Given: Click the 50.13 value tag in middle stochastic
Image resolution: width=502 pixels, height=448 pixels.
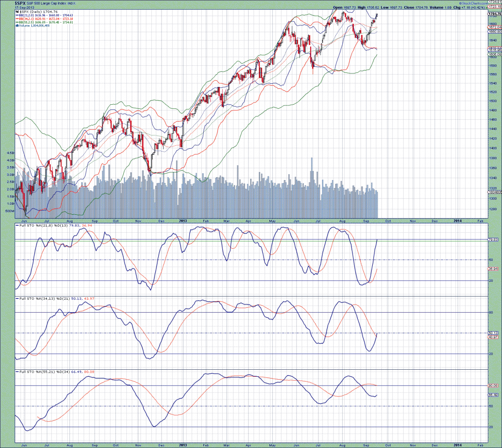Looking at the screenshot, I should point(493,333).
